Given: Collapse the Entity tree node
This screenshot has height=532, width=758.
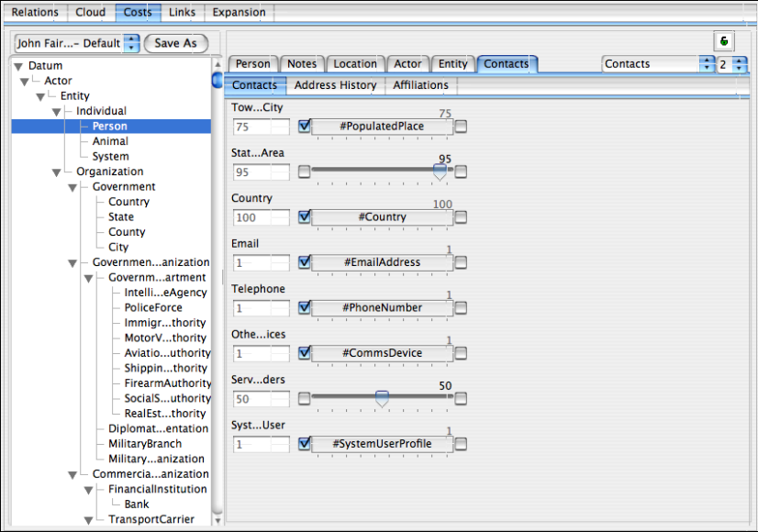Looking at the screenshot, I should [40, 97].
